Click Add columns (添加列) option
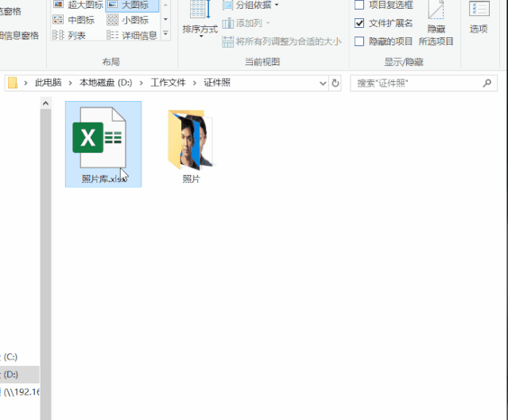The image size is (508, 420). pyautogui.click(x=246, y=23)
